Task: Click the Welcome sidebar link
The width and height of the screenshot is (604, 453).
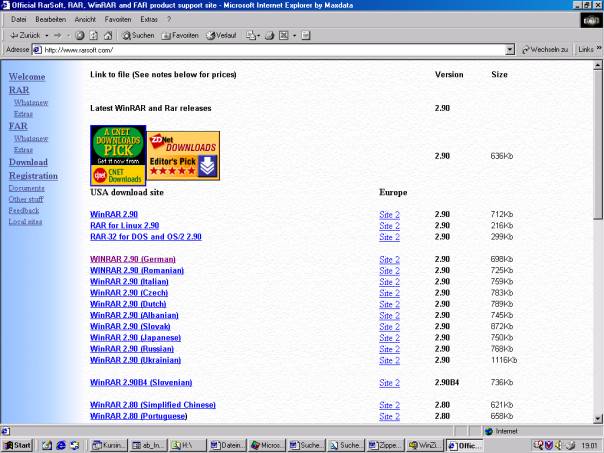Action: pos(27,77)
